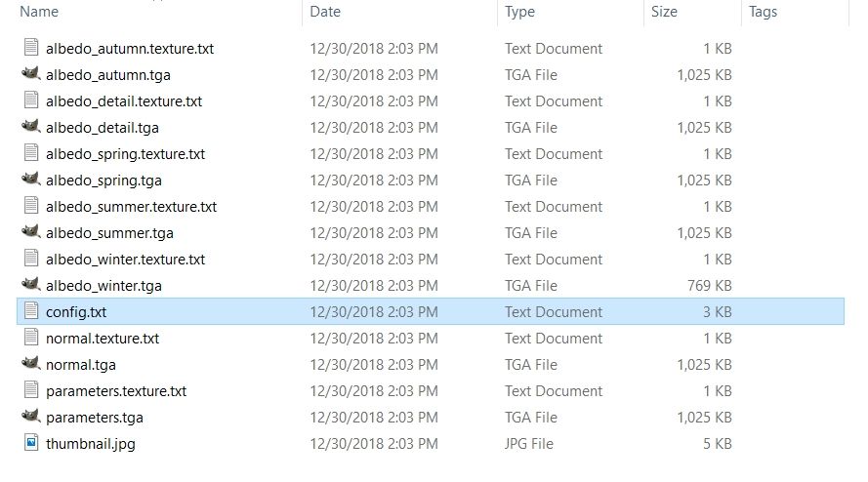Screen dimensions: 868x482
Task: Sort files by the Name column header
Action: pyautogui.click(x=39, y=12)
